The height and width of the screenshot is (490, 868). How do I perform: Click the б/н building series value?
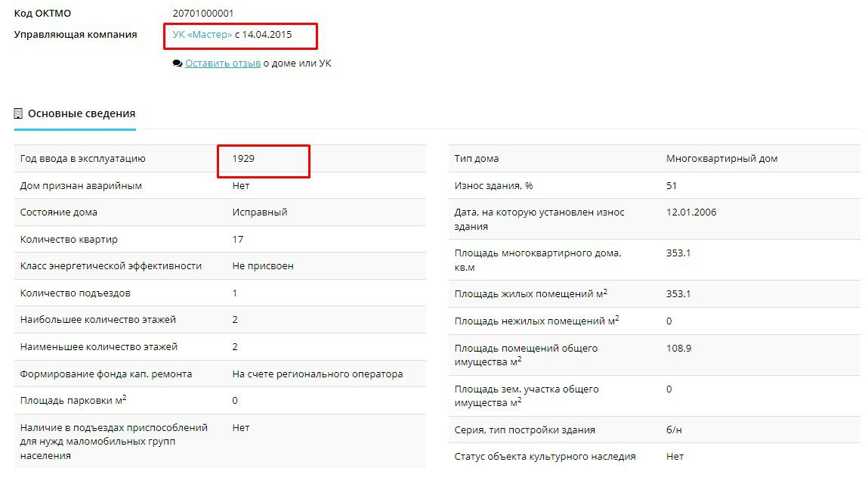(675, 430)
